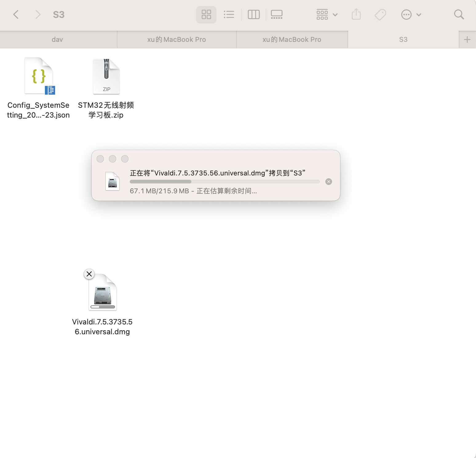This screenshot has width=476, height=458.
Task: Select the S3 tab
Action: point(403,39)
